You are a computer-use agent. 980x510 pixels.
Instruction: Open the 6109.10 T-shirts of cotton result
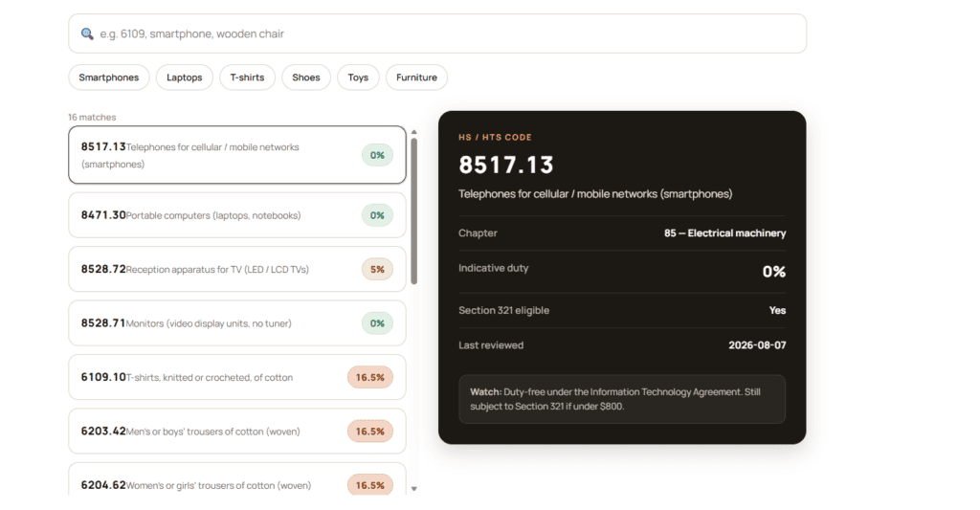tap(237, 378)
